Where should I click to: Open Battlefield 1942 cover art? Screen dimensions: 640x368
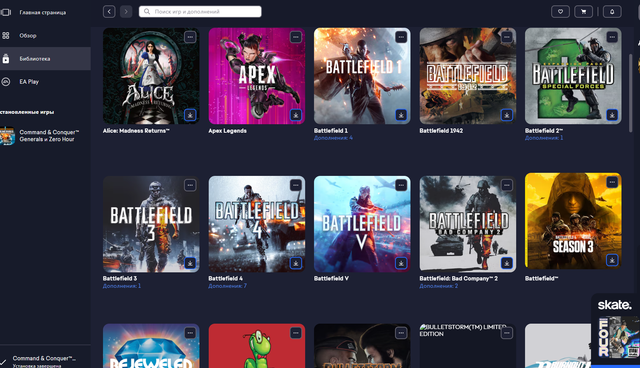pos(468,76)
